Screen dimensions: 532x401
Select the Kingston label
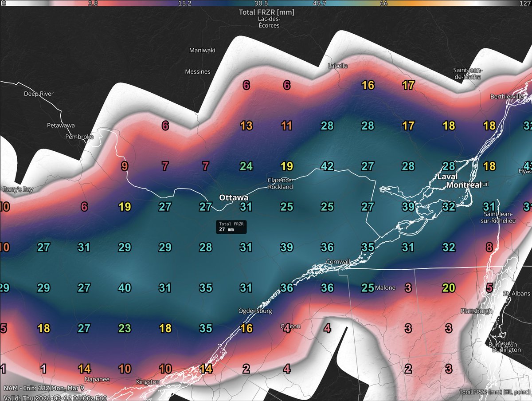[x=148, y=382]
